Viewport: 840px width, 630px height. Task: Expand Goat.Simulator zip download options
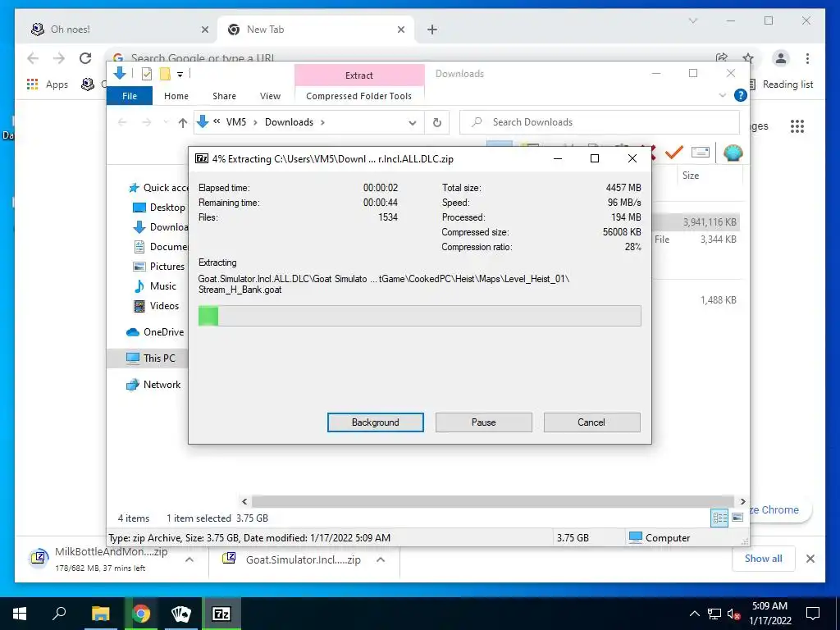click(381, 559)
